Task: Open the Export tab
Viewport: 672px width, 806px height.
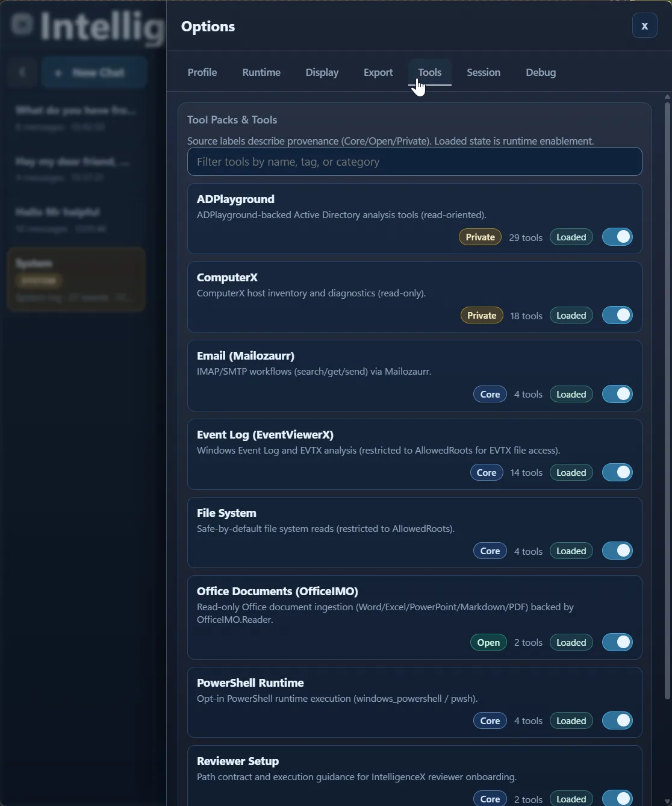Action: (378, 72)
